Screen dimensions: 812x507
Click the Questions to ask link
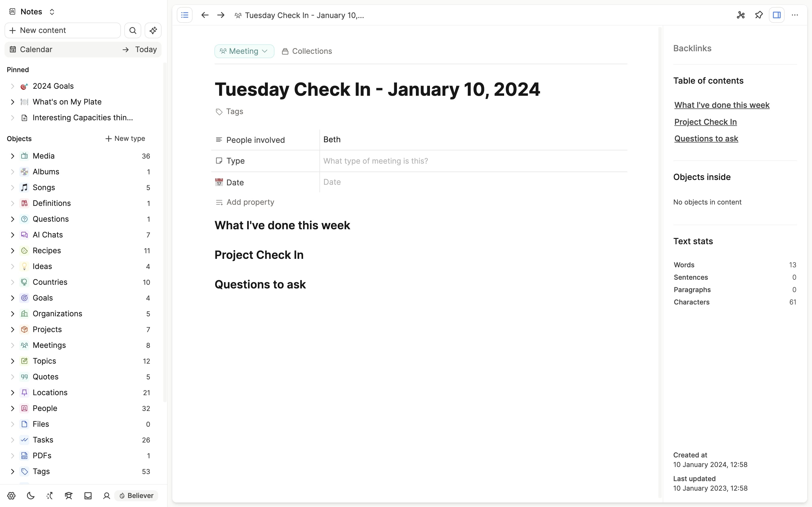click(x=706, y=138)
